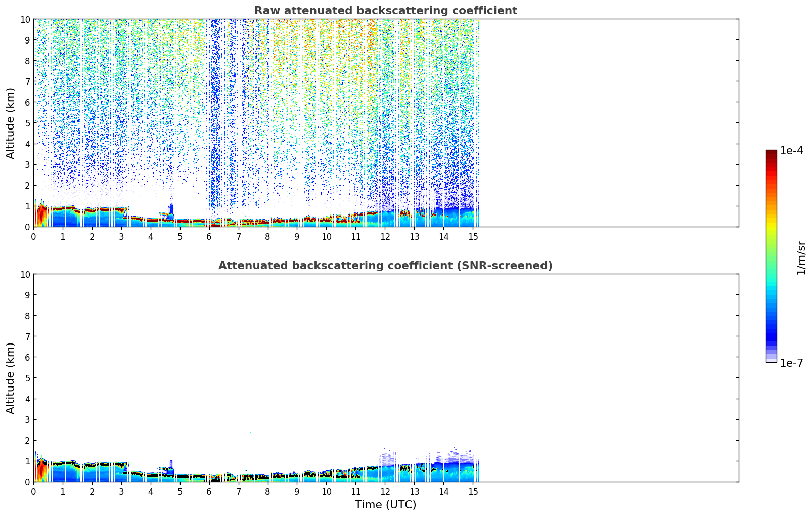This screenshot has height=516, width=812.
Task: Click the colorbar's '1e-7' minimum label
Action: pos(791,363)
